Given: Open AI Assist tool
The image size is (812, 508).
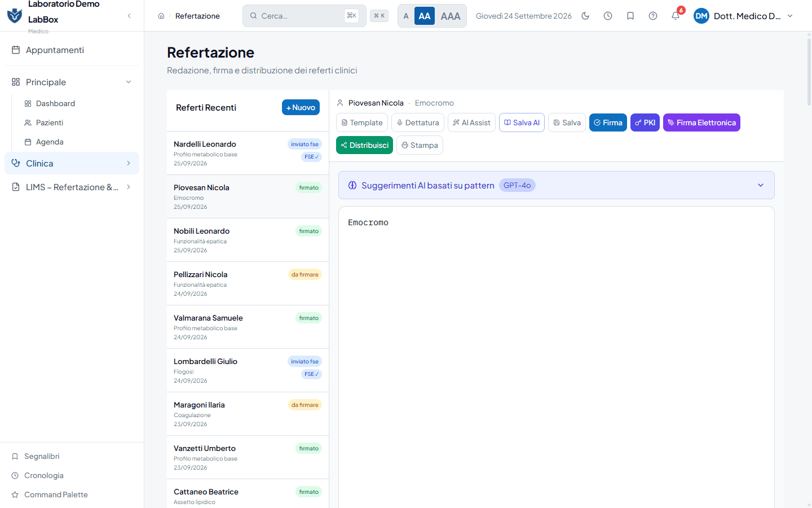Looking at the screenshot, I should click(471, 122).
